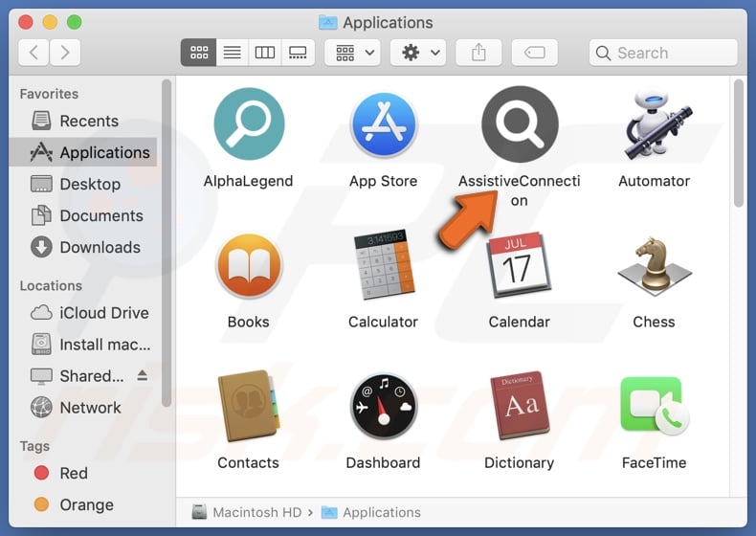
Task: Switch to list view
Action: click(233, 52)
